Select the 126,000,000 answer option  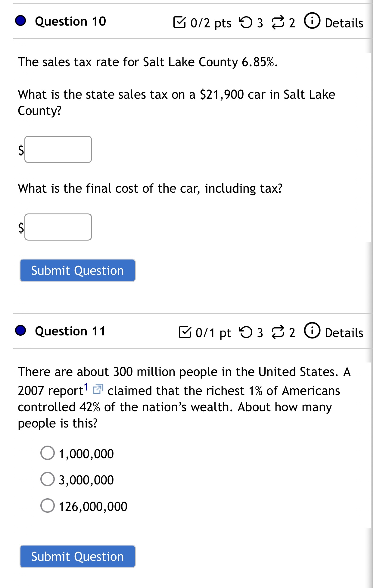click(x=48, y=506)
